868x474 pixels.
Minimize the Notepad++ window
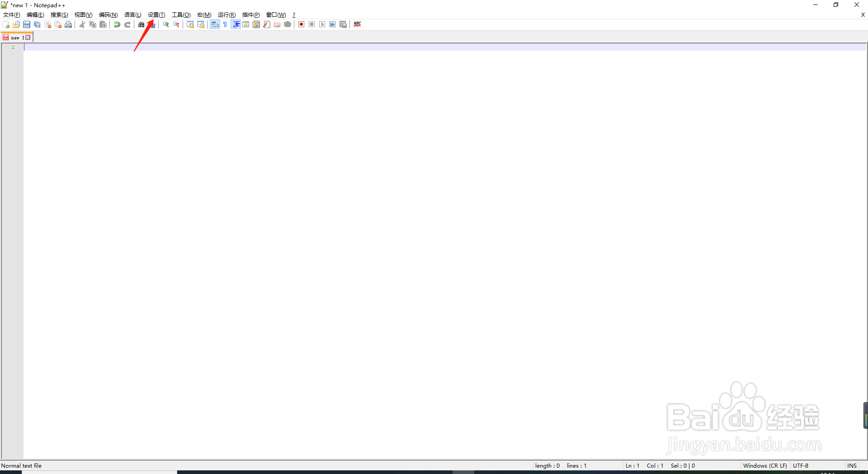(816, 5)
